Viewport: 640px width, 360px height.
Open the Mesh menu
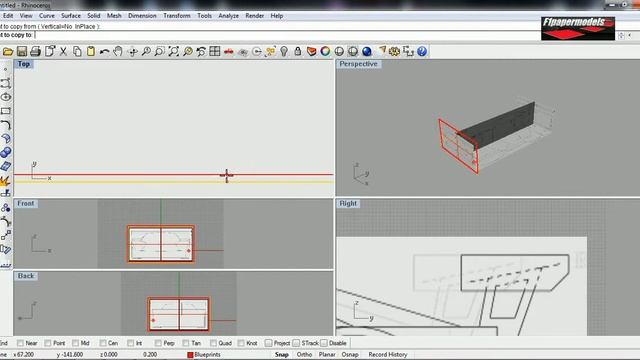click(x=114, y=16)
